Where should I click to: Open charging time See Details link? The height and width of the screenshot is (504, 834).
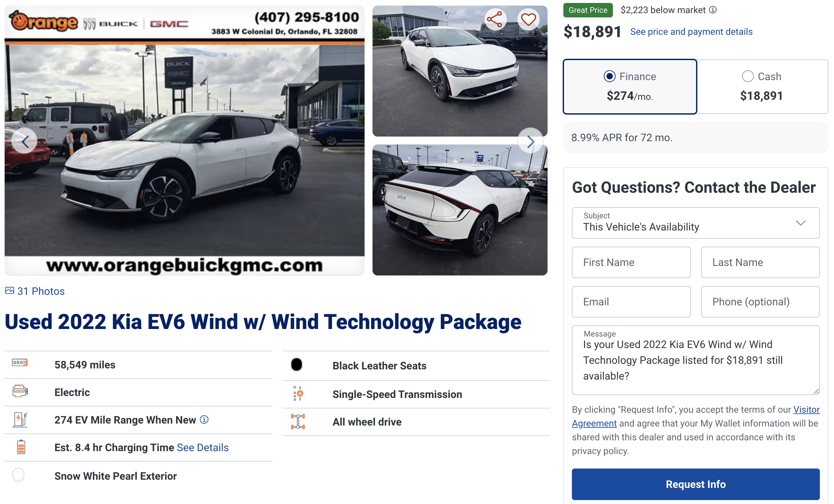(203, 448)
